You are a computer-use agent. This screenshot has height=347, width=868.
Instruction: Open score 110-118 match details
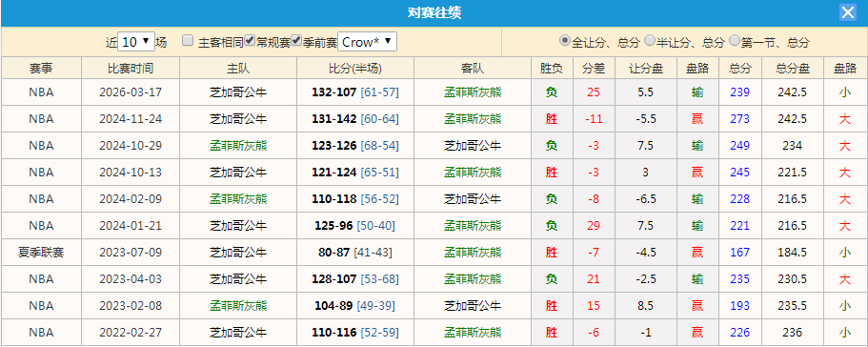[333, 198]
